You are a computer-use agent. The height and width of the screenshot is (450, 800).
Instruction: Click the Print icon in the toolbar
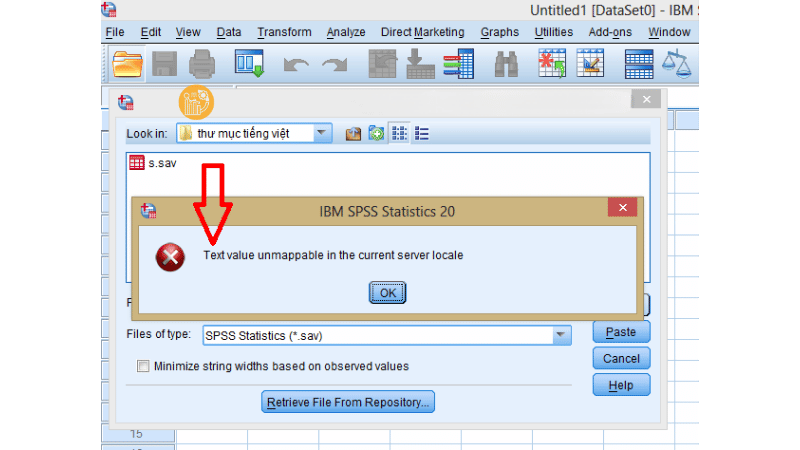[202, 65]
